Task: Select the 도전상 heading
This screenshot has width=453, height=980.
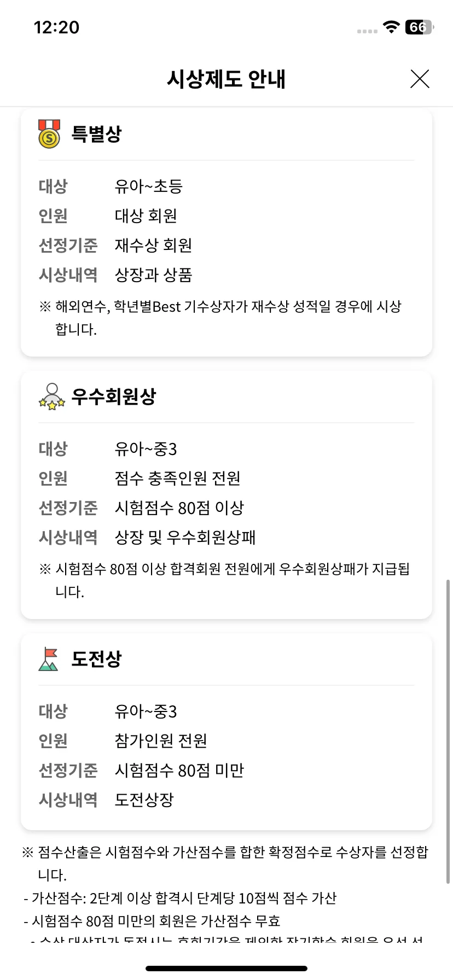Action: tap(96, 659)
